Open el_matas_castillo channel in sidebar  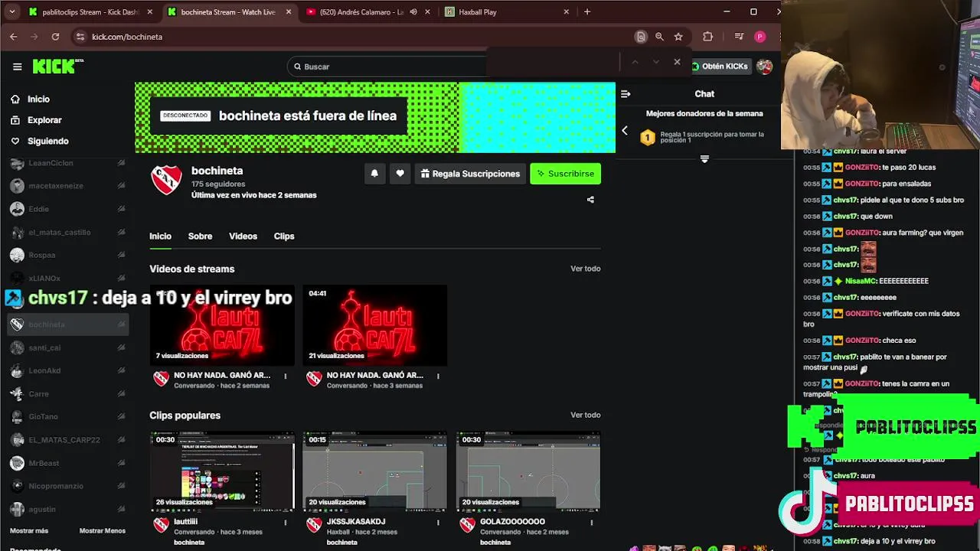pos(67,232)
